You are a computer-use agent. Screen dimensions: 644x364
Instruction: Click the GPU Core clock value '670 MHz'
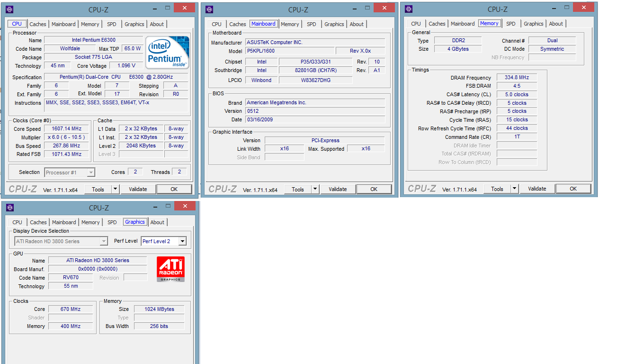(x=71, y=309)
